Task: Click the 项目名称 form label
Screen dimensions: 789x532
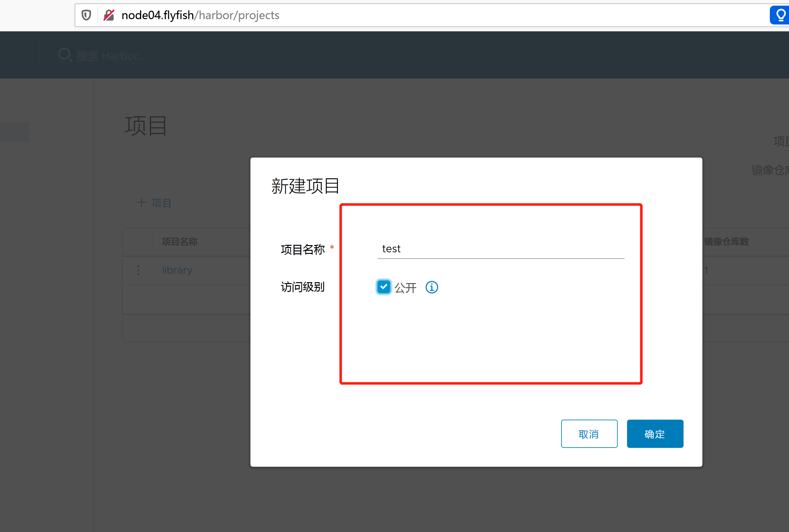Action: pos(303,250)
